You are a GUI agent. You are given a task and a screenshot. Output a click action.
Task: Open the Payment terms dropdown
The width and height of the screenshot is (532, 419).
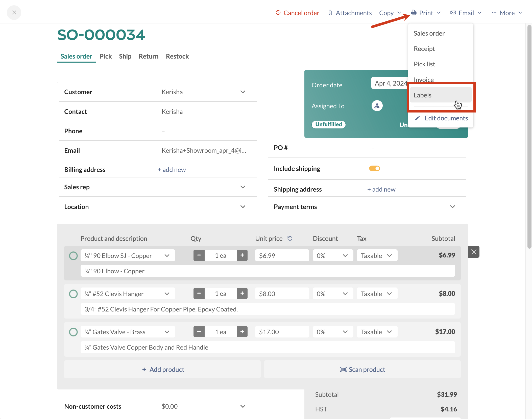click(452, 207)
